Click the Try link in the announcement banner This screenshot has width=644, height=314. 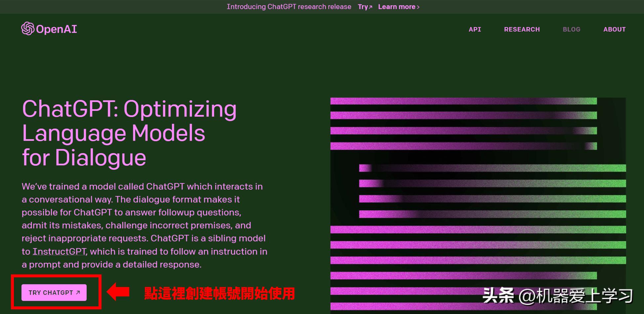(365, 7)
